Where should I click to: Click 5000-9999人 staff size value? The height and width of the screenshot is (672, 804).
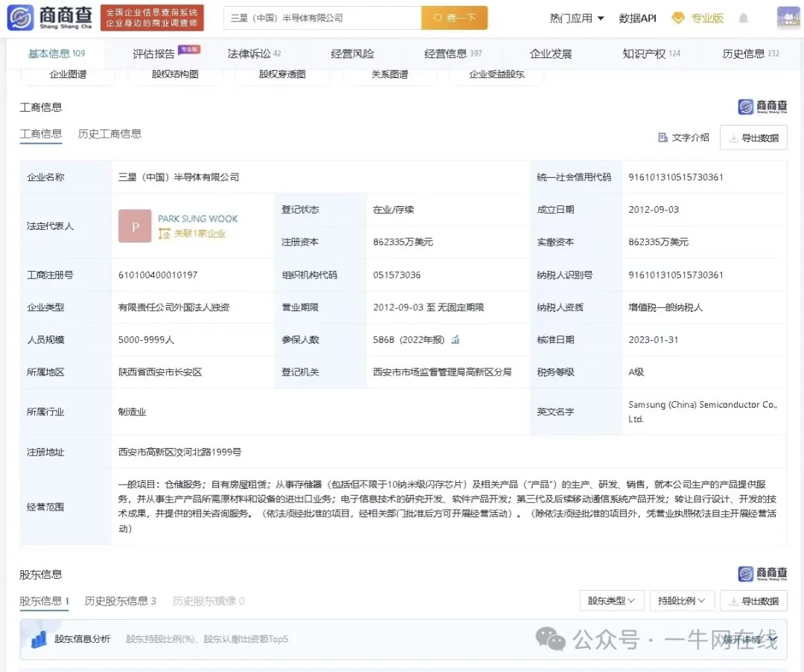pos(146,339)
